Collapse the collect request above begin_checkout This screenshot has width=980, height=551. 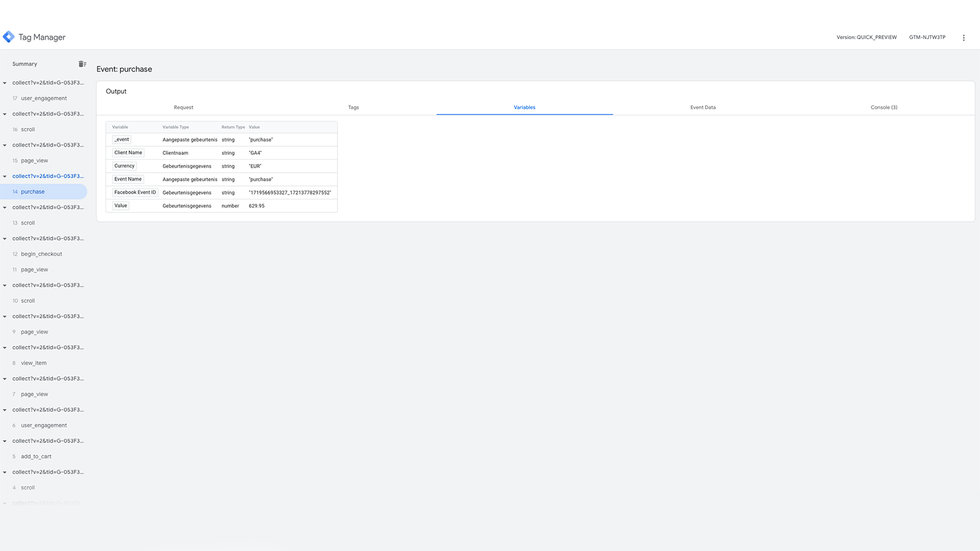pyautogui.click(x=5, y=239)
